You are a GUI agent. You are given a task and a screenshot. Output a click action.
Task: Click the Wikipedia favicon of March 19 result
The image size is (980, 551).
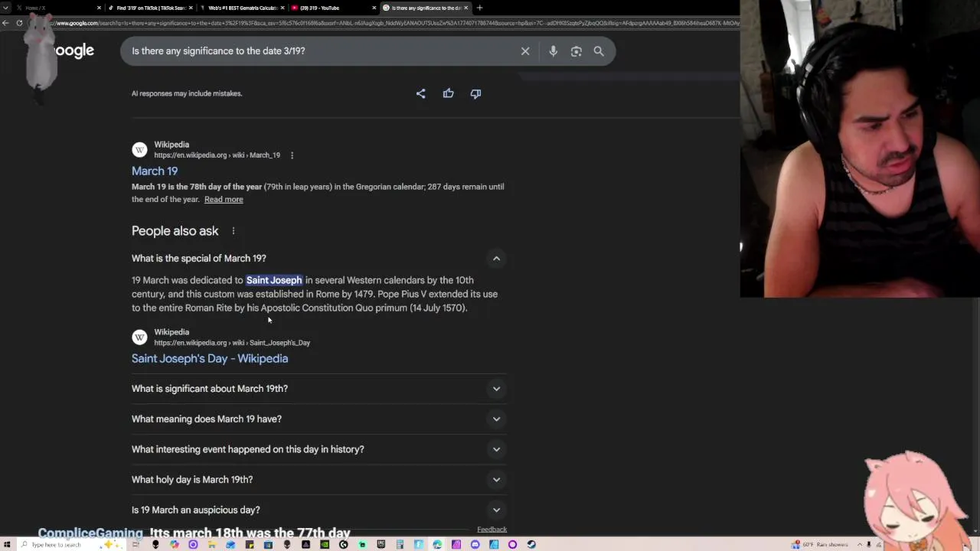(139, 150)
